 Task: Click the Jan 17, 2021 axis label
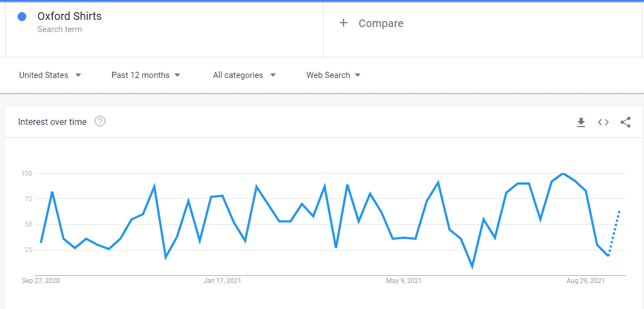point(222,281)
